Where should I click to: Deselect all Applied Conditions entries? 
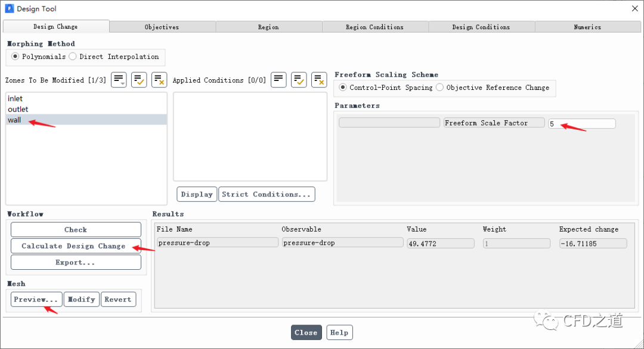[319, 80]
